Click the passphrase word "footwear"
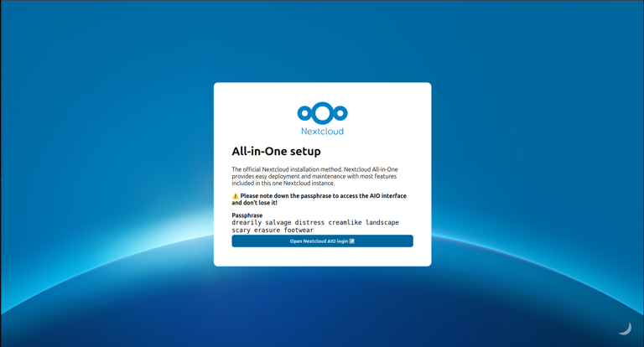Viewport: 644px width, 347px height. point(299,230)
